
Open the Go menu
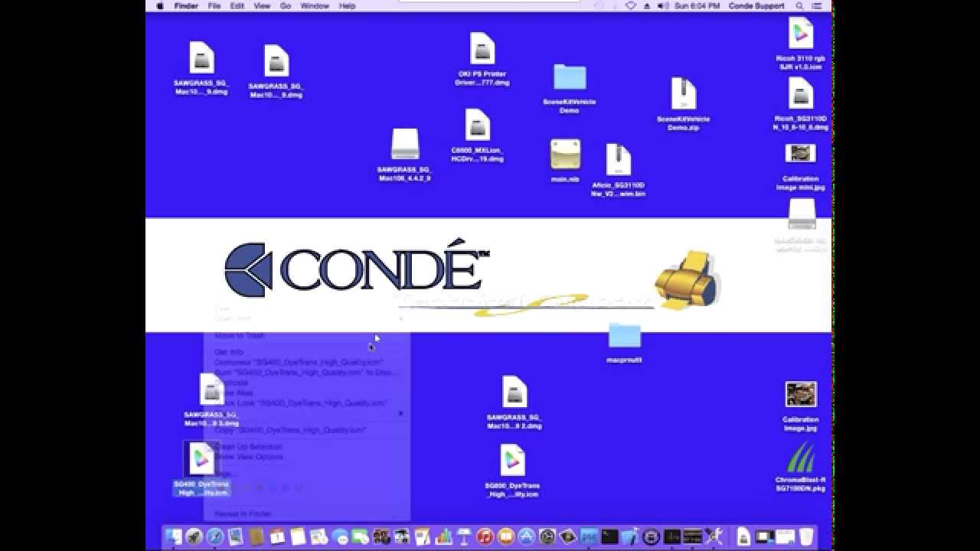click(x=286, y=5)
